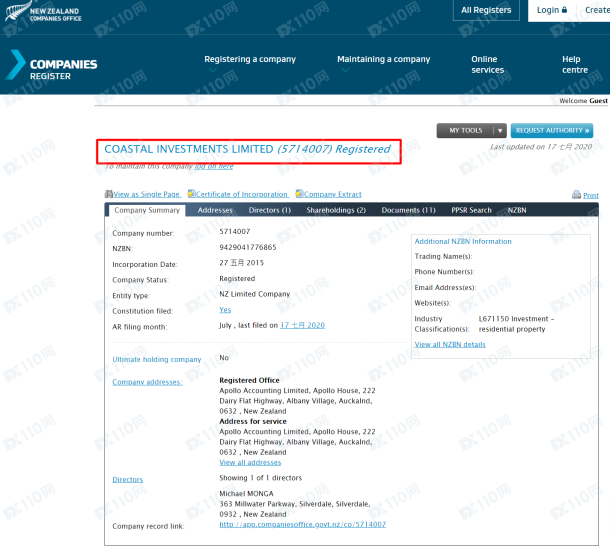
Task: Click the Company Extract document icon
Action: [299, 194]
